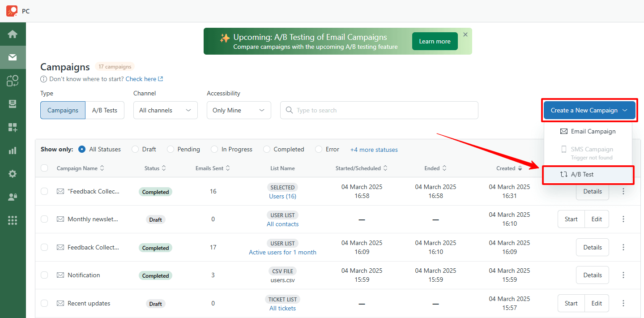Screen dimensions: 644x318
Task: Close the A/B Testing announcement banner
Action: click(x=465, y=34)
